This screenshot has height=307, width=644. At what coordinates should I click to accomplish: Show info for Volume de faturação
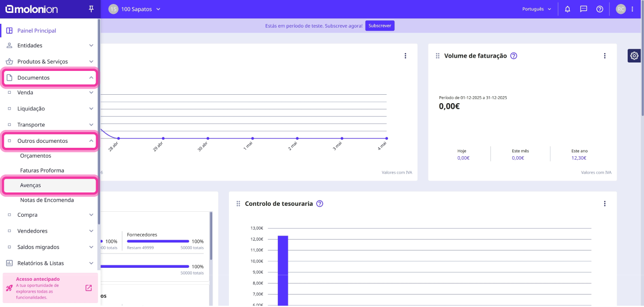[x=514, y=56]
